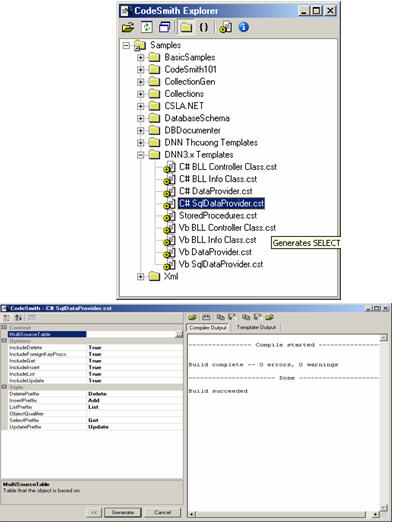
Task: Collapse the Options property category
Action: click(4, 341)
